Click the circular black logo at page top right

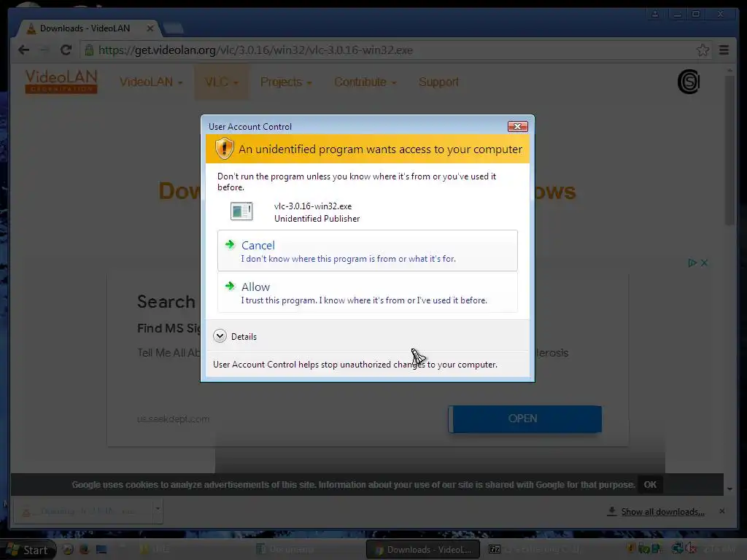pyautogui.click(x=689, y=82)
